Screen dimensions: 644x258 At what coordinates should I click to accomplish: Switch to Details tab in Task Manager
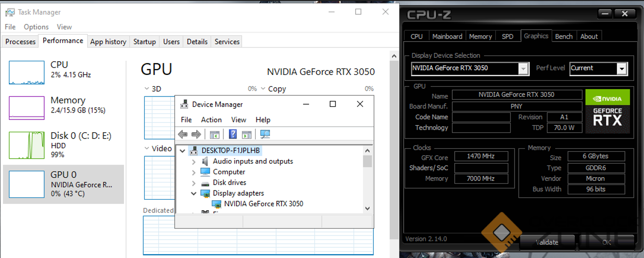coord(197,42)
